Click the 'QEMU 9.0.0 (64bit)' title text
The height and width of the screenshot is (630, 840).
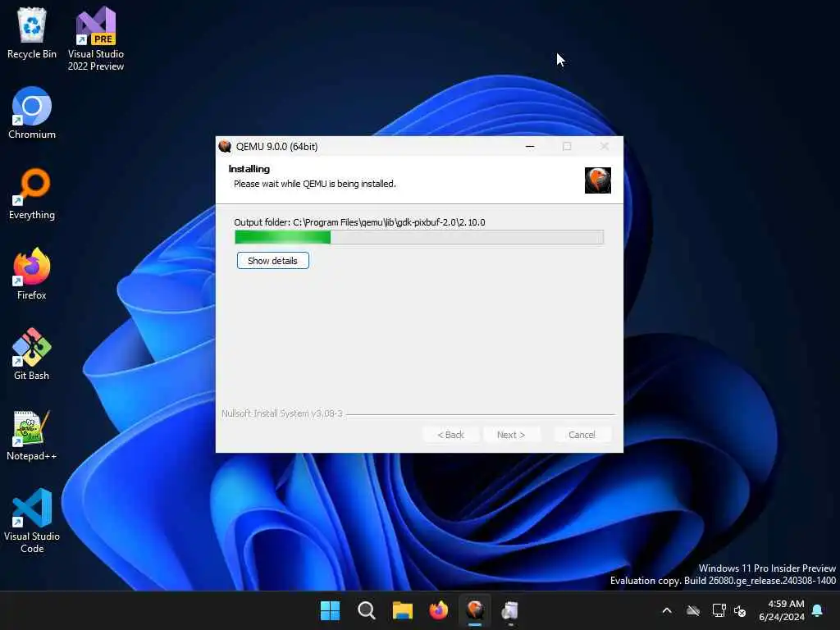coord(277,146)
